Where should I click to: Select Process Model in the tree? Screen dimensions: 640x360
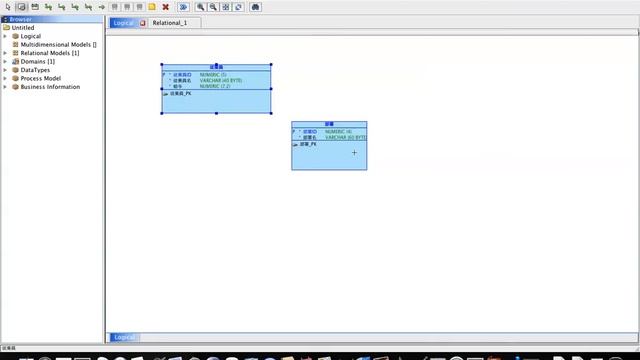coord(40,78)
